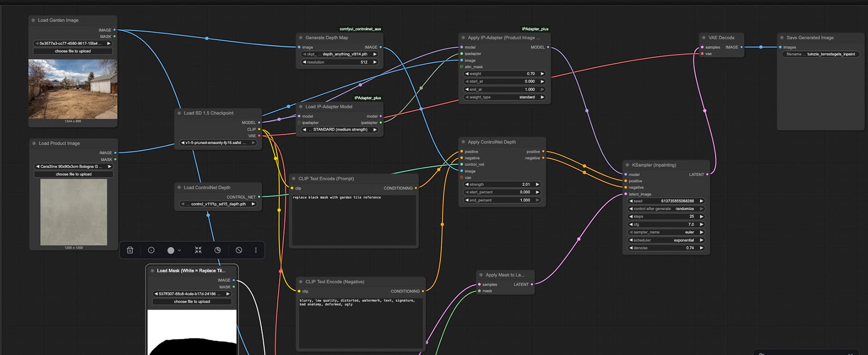Click choose file to upload for mask
868x355 pixels.
192,301
